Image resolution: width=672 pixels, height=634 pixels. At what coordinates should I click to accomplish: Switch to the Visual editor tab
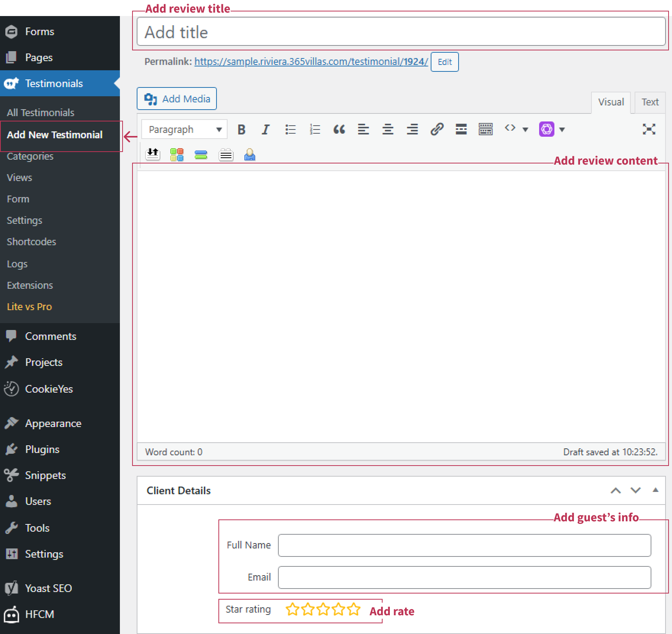pyautogui.click(x=611, y=102)
